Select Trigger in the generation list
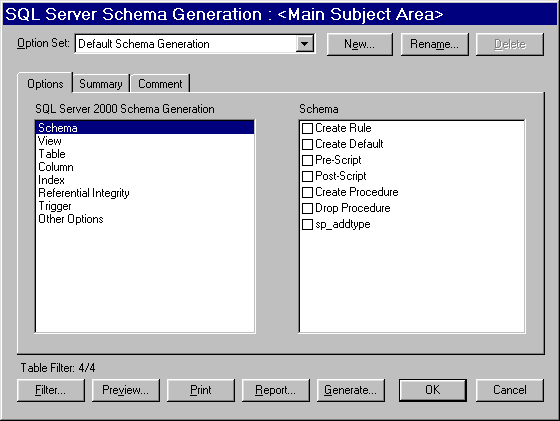Viewport: 560px width, 421px height. pyautogui.click(x=145, y=206)
